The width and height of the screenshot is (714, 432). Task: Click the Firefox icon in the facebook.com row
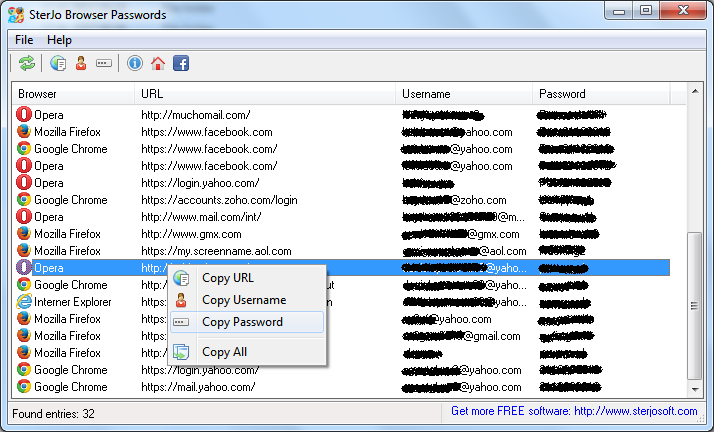click(x=24, y=132)
